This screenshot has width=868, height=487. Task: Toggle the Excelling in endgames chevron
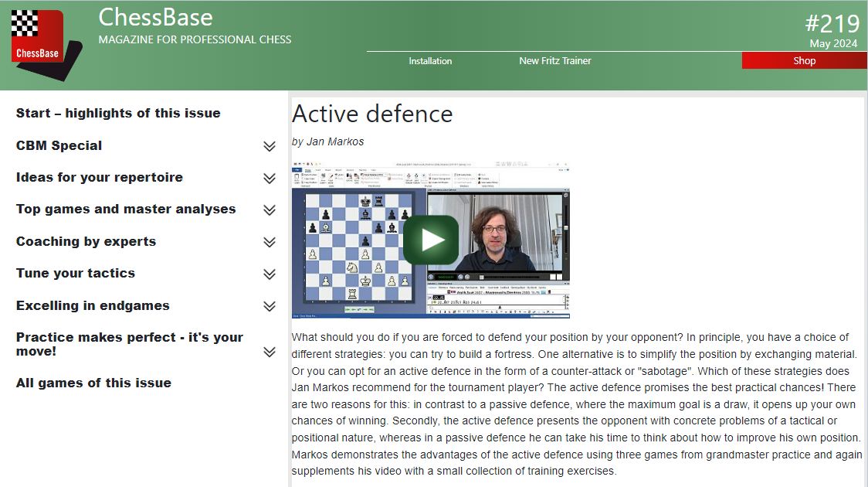click(x=269, y=306)
